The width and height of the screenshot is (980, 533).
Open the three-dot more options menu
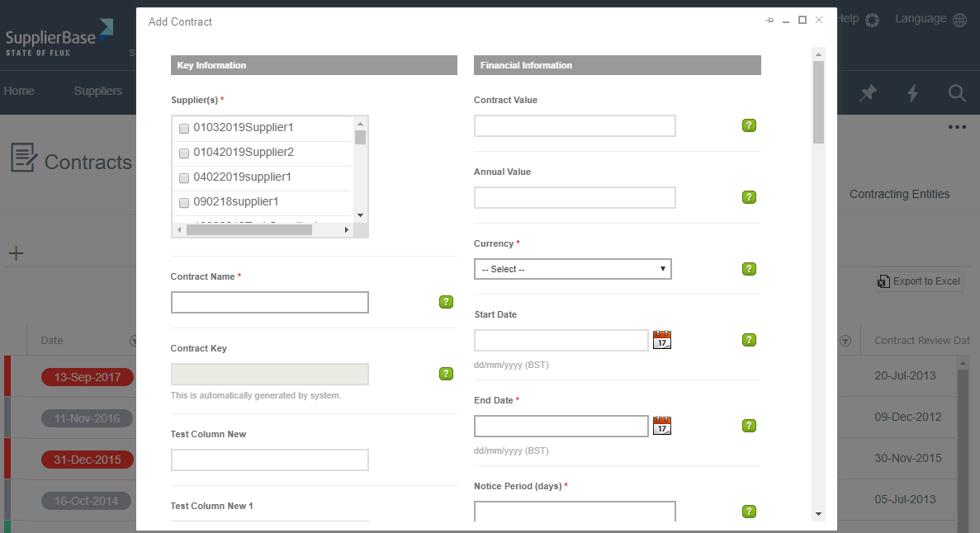[x=957, y=127]
